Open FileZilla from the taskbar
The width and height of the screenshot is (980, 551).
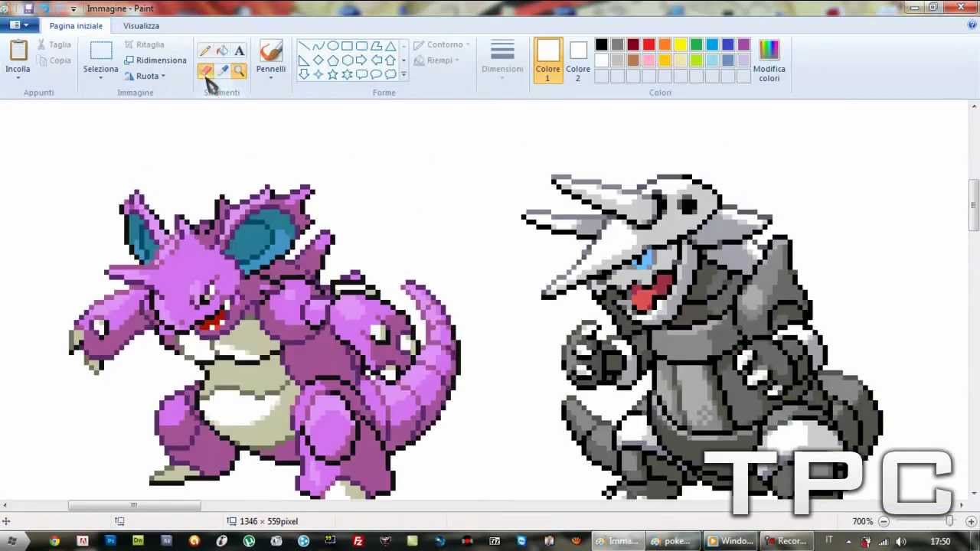click(358, 540)
